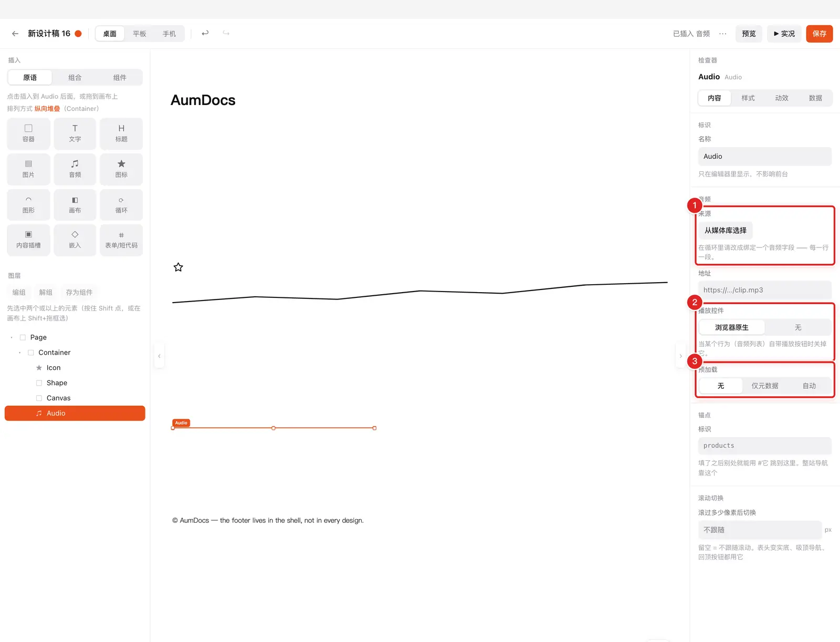Image resolution: width=840 pixels, height=642 pixels.
Task: Insert an 嵌入 embed primitive
Action: (x=75, y=240)
